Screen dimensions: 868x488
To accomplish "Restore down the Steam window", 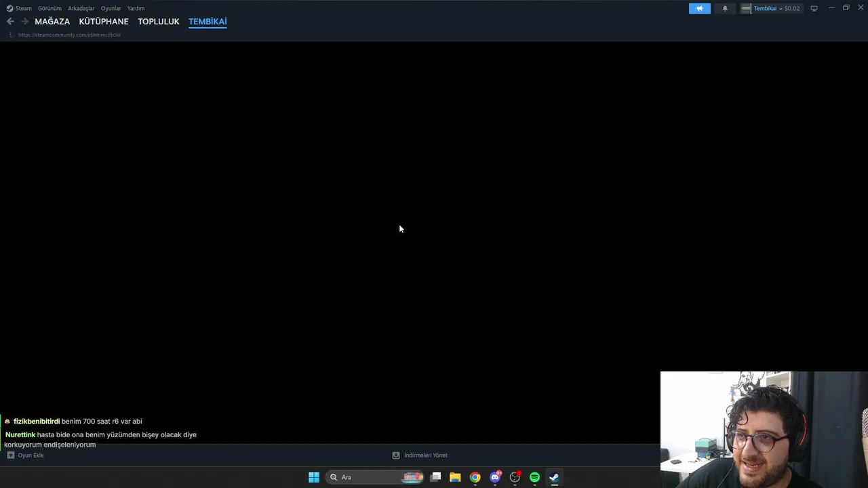I will click(846, 8).
